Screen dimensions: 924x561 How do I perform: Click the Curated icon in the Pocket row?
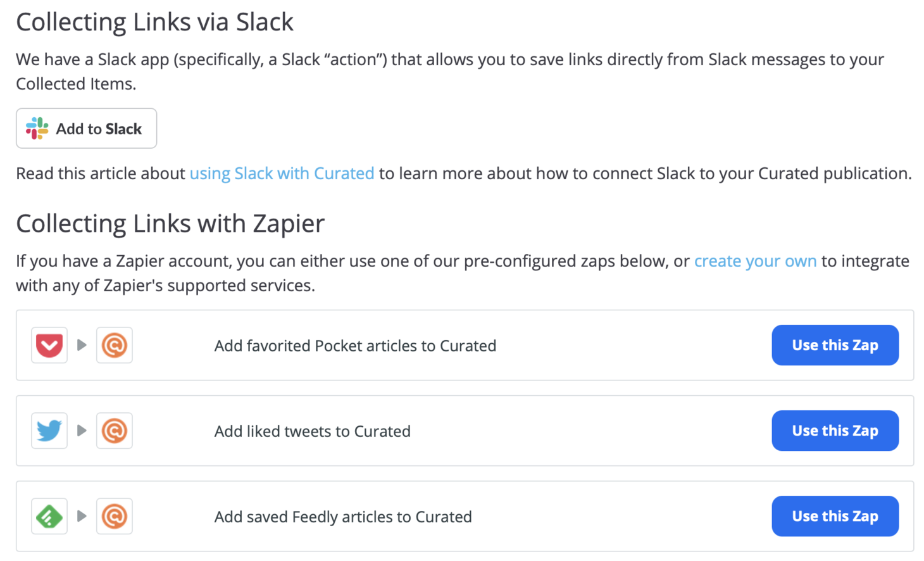pyautogui.click(x=115, y=345)
